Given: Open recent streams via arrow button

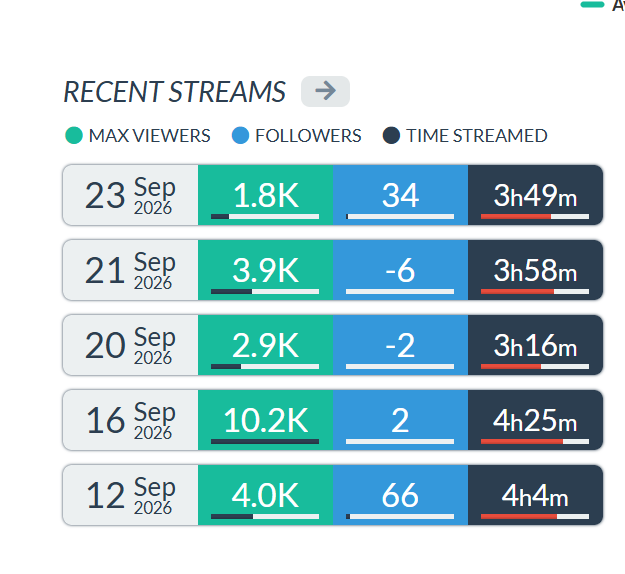Looking at the screenshot, I should click(x=325, y=91).
